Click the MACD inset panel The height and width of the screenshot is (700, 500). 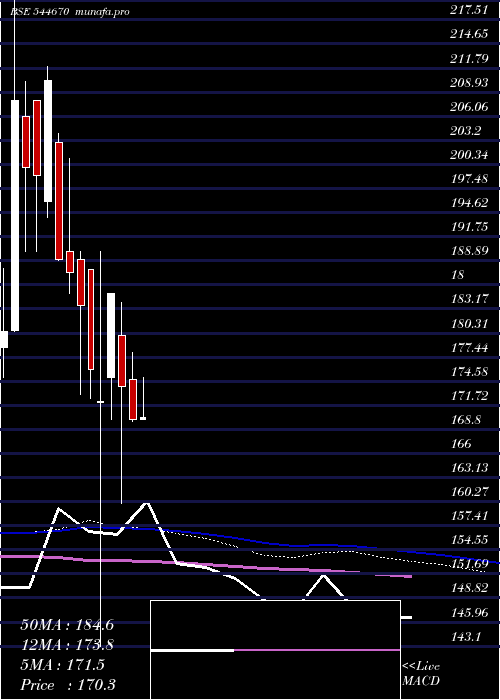pyautogui.click(x=275, y=650)
